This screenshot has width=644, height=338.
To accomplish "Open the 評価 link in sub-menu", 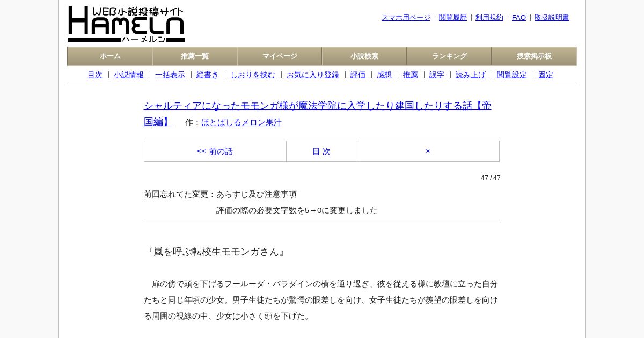I will [x=358, y=75].
